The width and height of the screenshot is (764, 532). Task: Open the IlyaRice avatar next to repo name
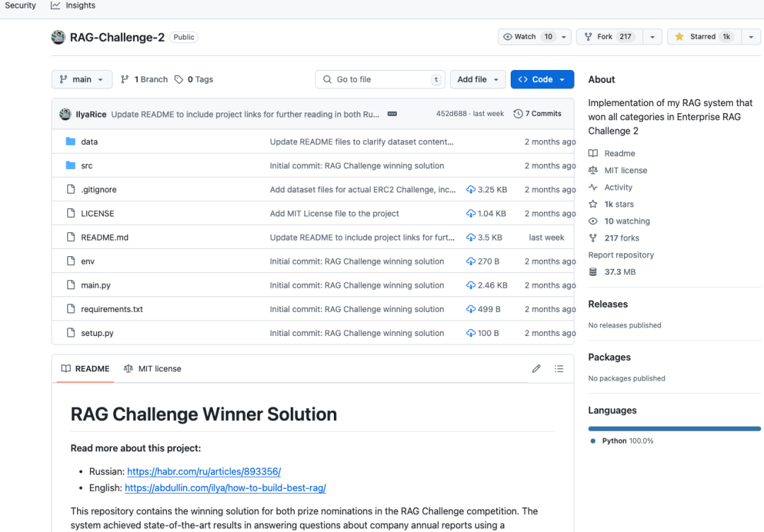(x=58, y=37)
